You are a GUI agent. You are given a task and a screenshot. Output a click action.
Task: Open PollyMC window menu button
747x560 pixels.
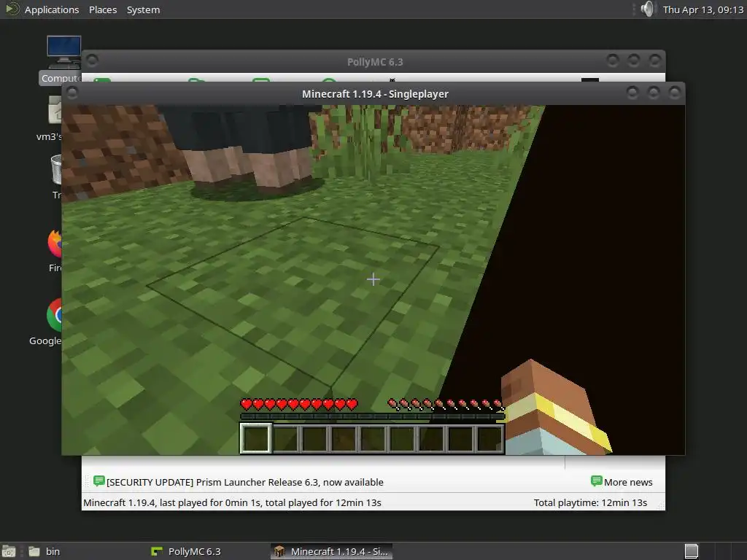(93, 61)
